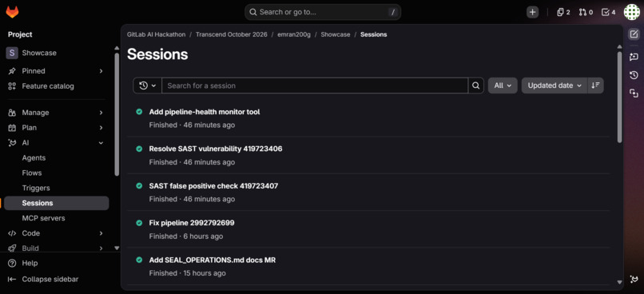Click the compose edit icon in right rail
The height and width of the screenshot is (294, 644).
tap(634, 34)
